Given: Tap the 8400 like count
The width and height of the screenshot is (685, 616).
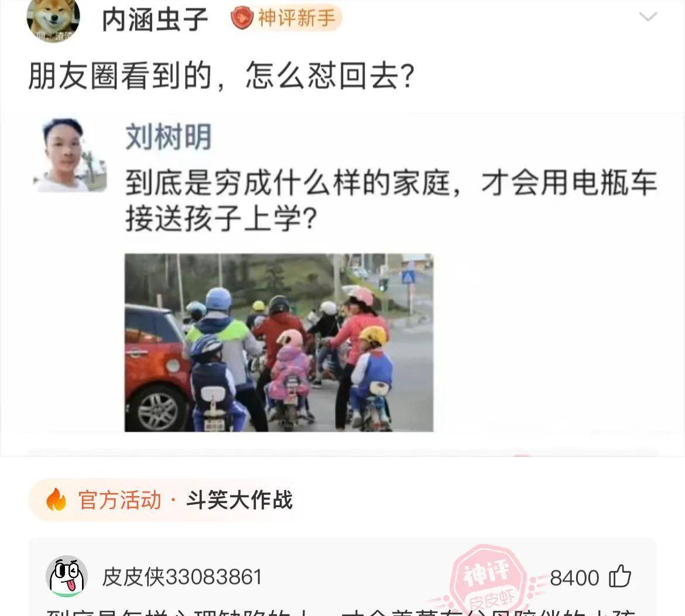Looking at the screenshot, I should pos(574,578).
